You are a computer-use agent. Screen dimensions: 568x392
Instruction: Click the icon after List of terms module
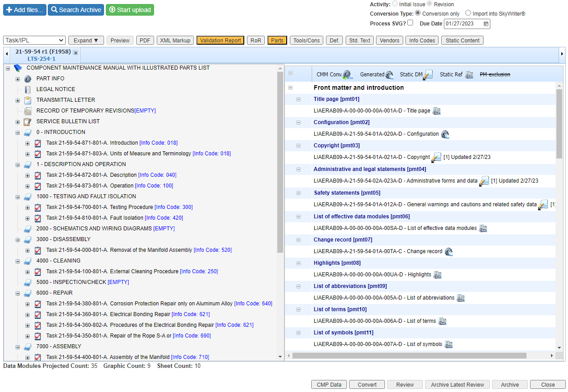click(443, 321)
